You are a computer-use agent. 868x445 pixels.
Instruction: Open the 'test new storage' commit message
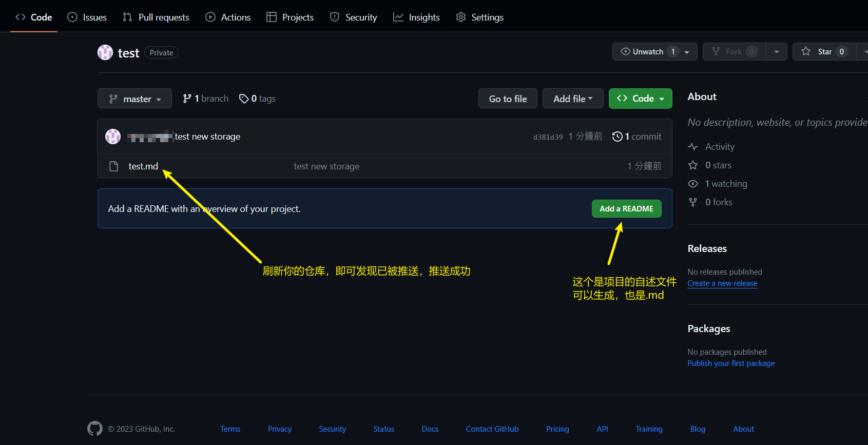pyautogui.click(x=207, y=137)
